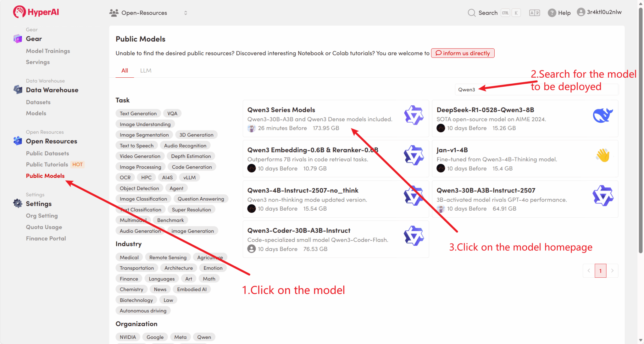This screenshot has width=644, height=344.
Task: Click the inform us directly button
Action: coord(463,53)
